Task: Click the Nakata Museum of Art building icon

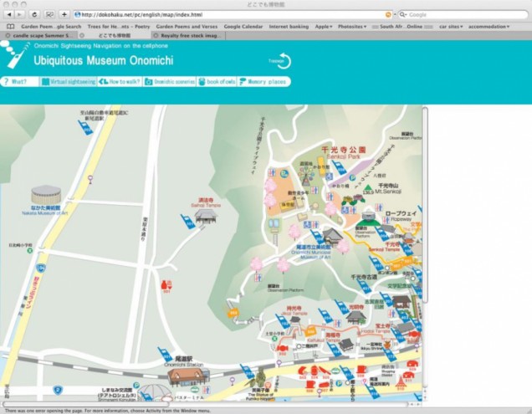Action: [46, 196]
